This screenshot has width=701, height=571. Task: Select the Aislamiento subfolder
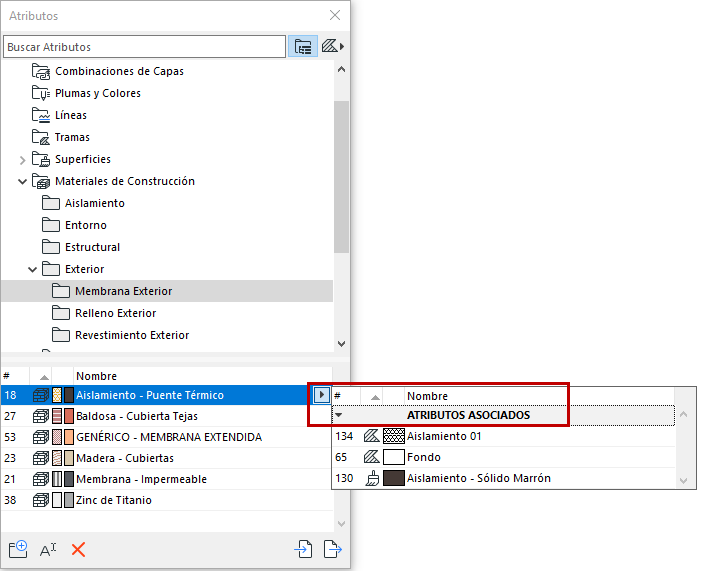[x=94, y=203]
